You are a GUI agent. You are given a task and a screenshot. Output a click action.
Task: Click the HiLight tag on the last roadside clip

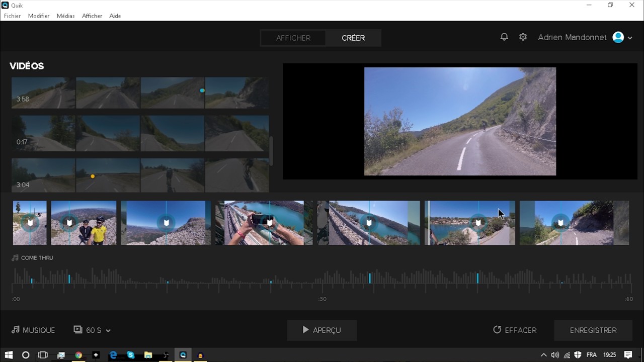pyautogui.click(x=560, y=223)
